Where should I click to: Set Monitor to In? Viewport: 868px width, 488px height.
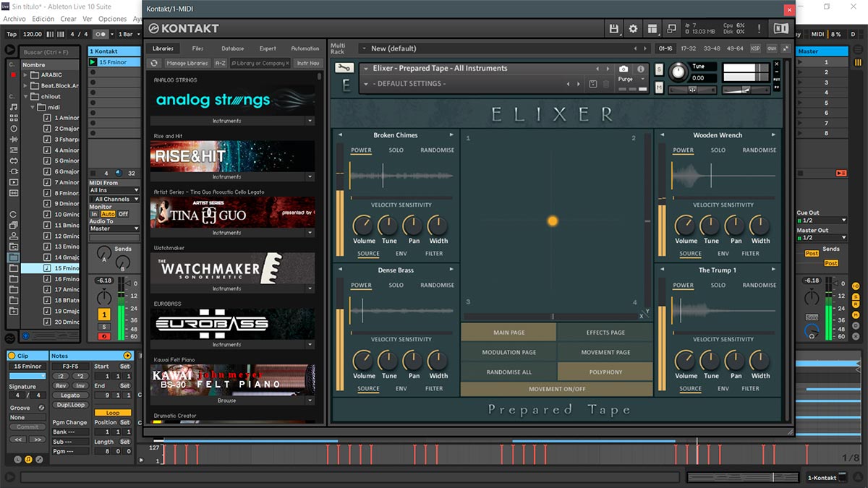(x=94, y=214)
